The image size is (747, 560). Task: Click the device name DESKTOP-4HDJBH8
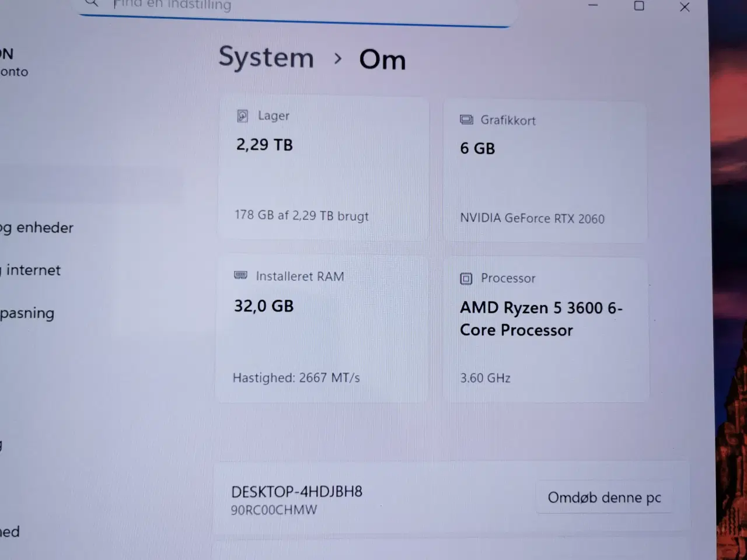pyautogui.click(x=296, y=492)
